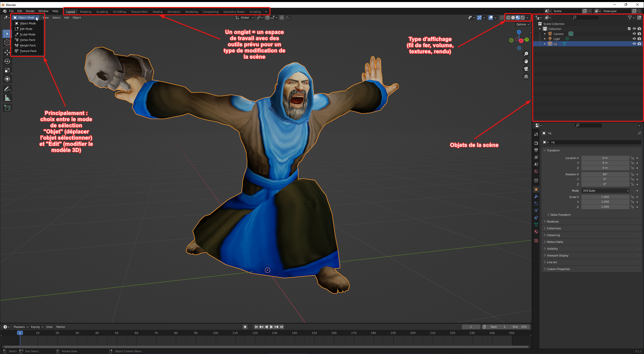Toggle auto keying record button
Image resolution: width=644 pixels, height=354 pixels.
pos(245,327)
